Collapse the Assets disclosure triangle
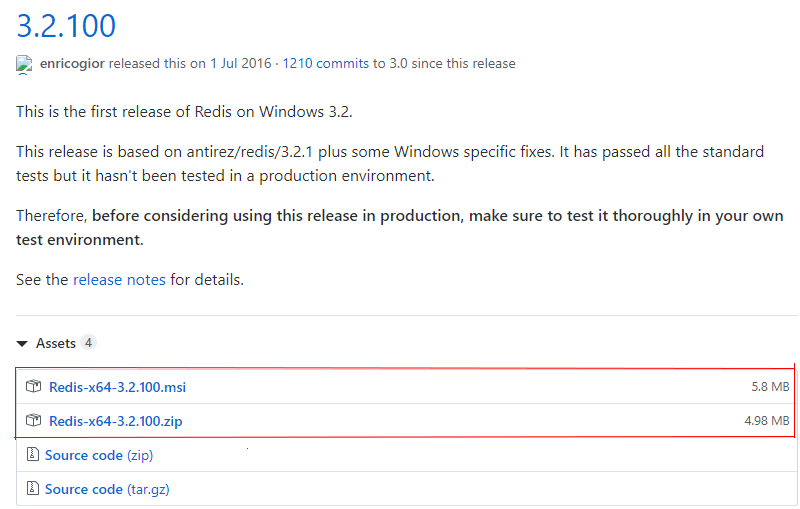800x509 pixels. click(x=22, y=343)
